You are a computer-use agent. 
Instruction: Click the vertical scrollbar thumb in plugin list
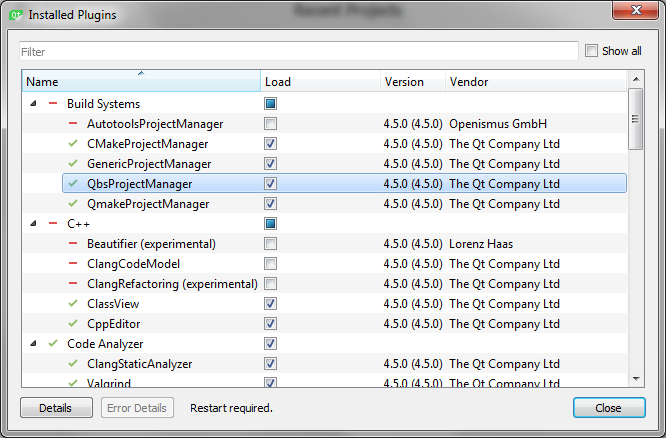(635, 118)
